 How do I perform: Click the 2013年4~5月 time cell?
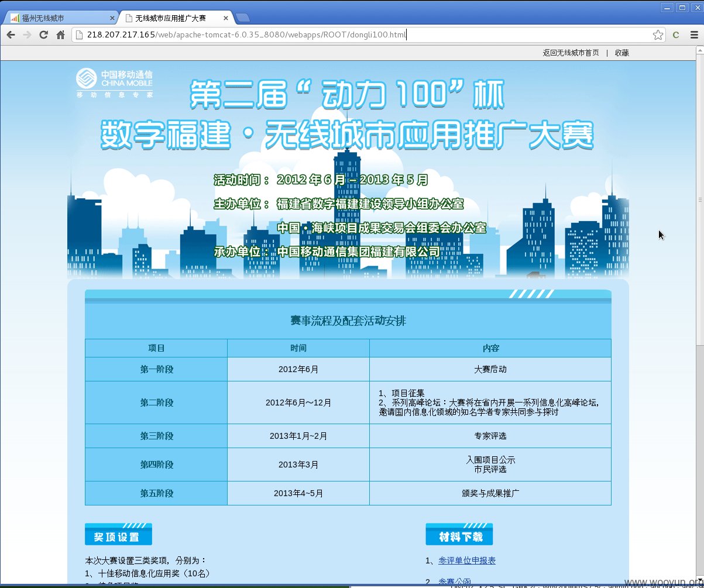coord(298,493)
